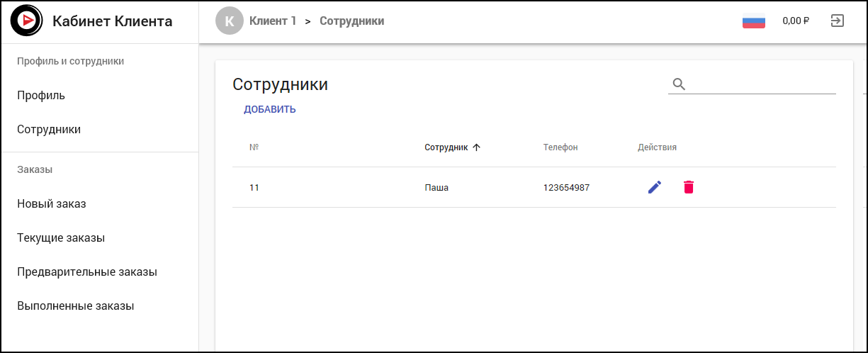Toggle sort arrow on Сотрудник column

click(x=476, y=147)
